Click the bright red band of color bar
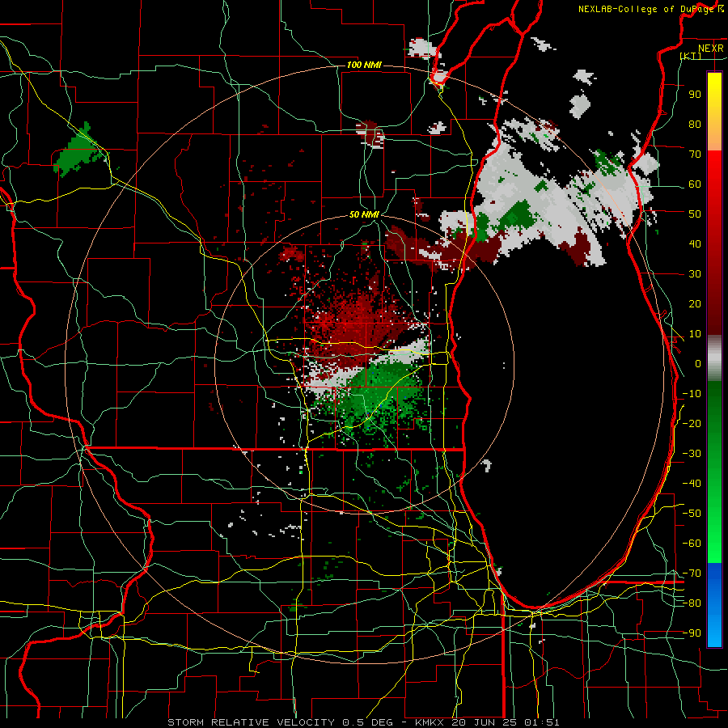This screenshot has width=728, height=728. click(x=714, y=165)
